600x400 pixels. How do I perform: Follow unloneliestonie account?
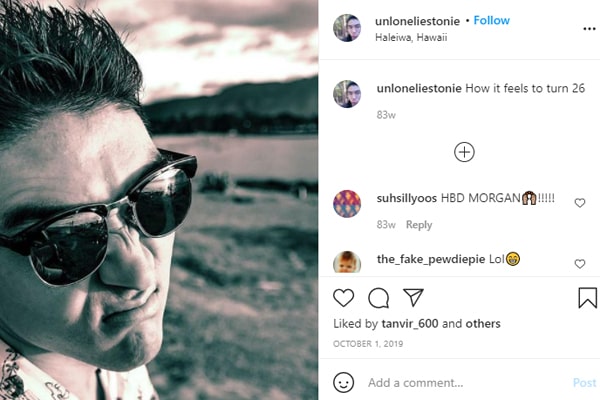tap(491, 20)
